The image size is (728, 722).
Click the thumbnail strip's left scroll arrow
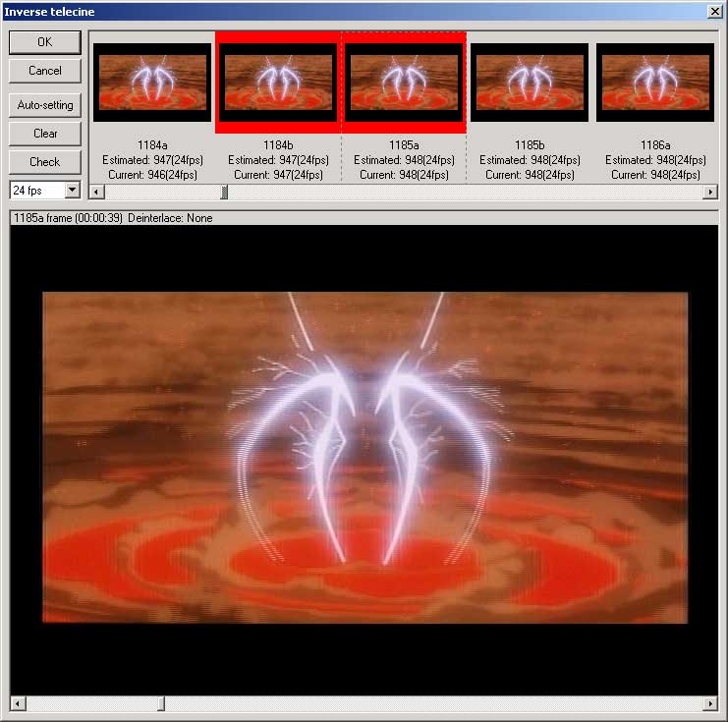pyautogui.click(x=96, y=192)
